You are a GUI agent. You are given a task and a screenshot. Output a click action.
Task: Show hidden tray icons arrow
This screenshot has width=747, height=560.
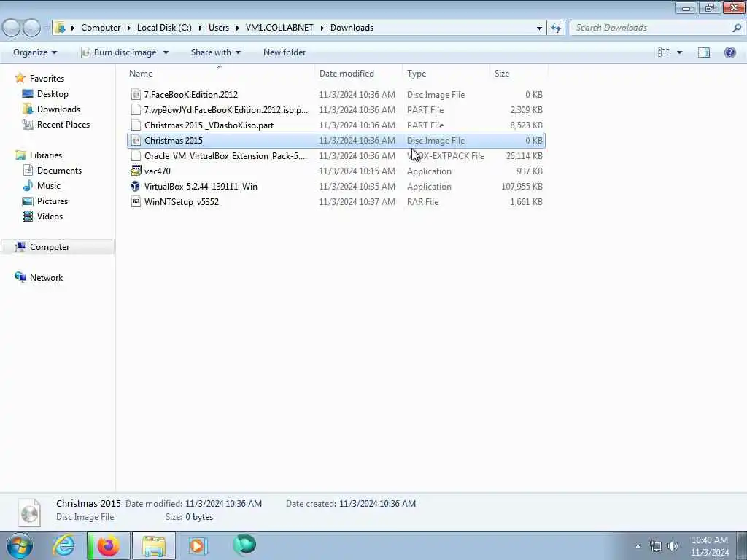tap(638, 546)
